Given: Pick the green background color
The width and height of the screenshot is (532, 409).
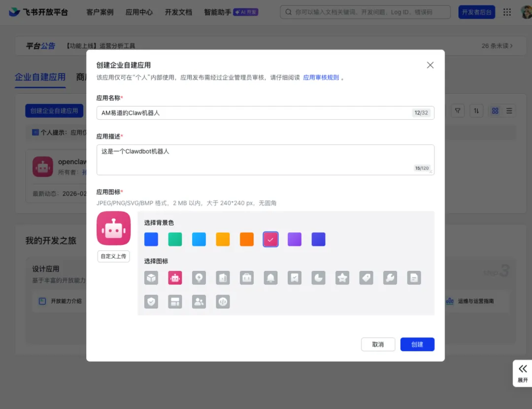Looking at the screenshot, I should point(175,239).
